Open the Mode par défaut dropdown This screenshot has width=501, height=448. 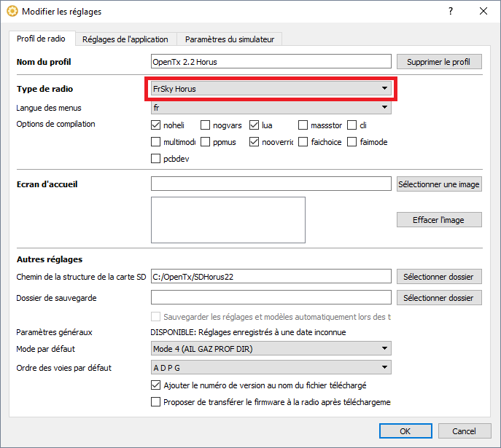tap(271, 348)
